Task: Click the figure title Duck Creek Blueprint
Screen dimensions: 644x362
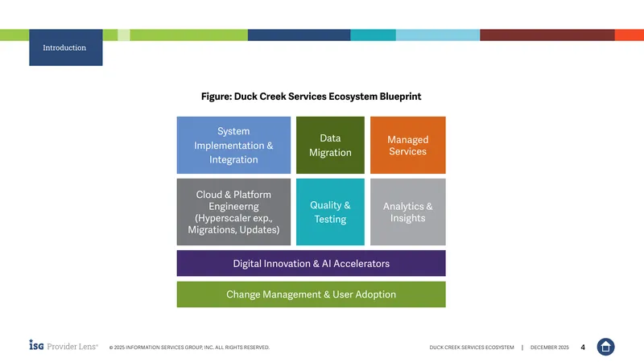Action: (311, 97)
